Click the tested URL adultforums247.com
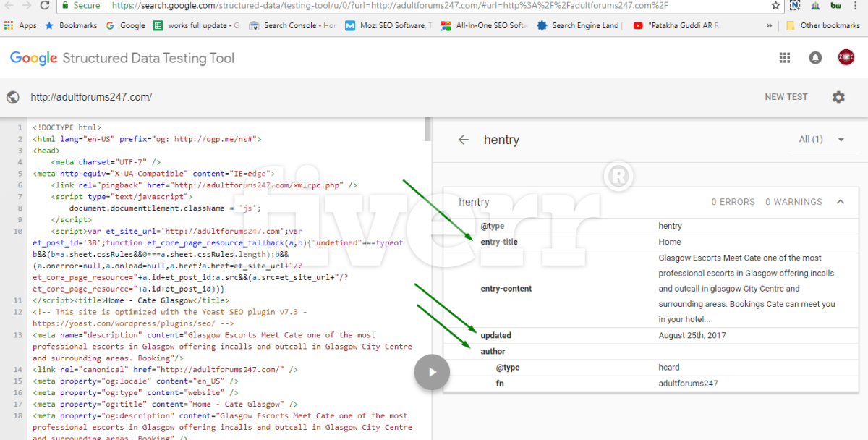Screen dimensions: 868x440 (x=91, y=97)
